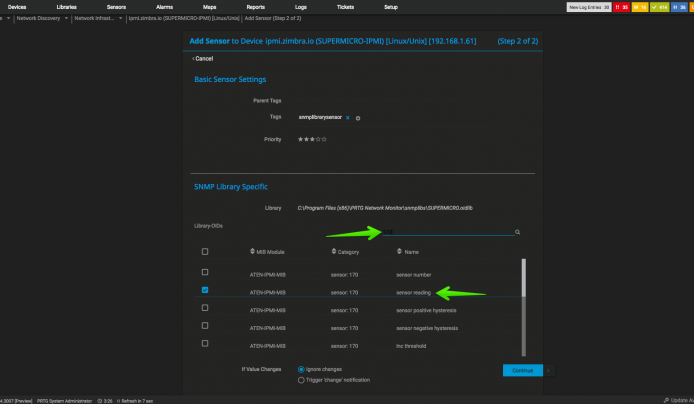Open the yellow warnings status indicator

(x=640, y=7)
